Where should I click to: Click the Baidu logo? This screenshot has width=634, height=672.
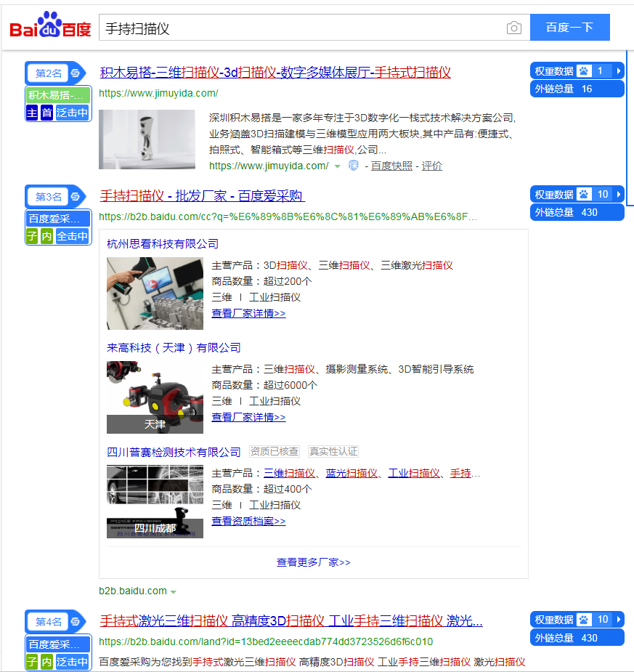click(x=50, y=25)
